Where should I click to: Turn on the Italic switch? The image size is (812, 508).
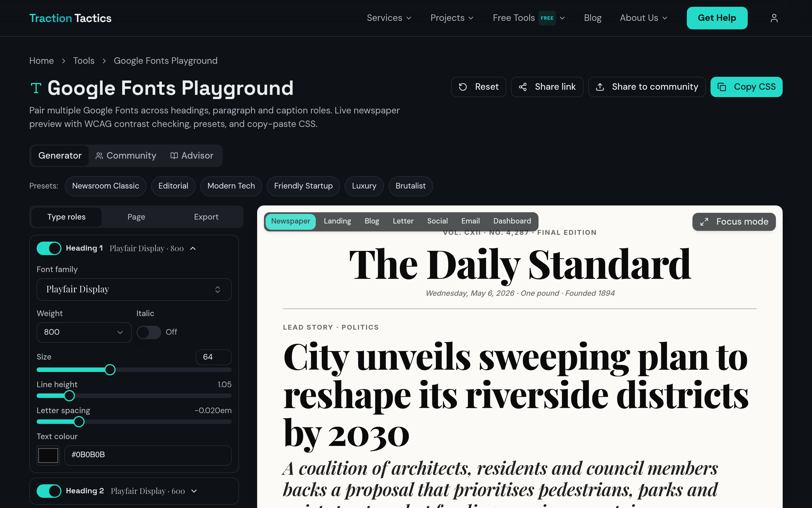(x=149, y=332)
